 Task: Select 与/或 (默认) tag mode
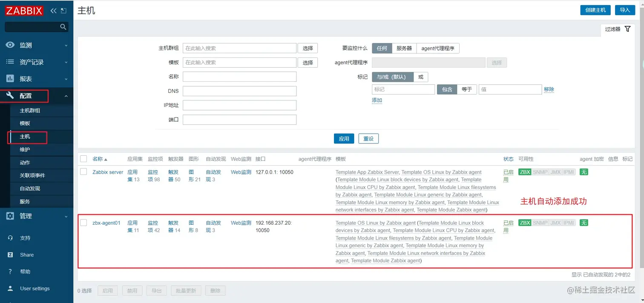point(392,77)
